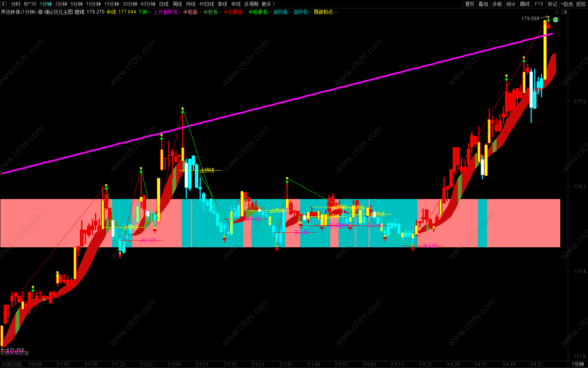The image size is (588, 368).
Task: Select the 季线 quarterly period
Action: tap(223, 4)
